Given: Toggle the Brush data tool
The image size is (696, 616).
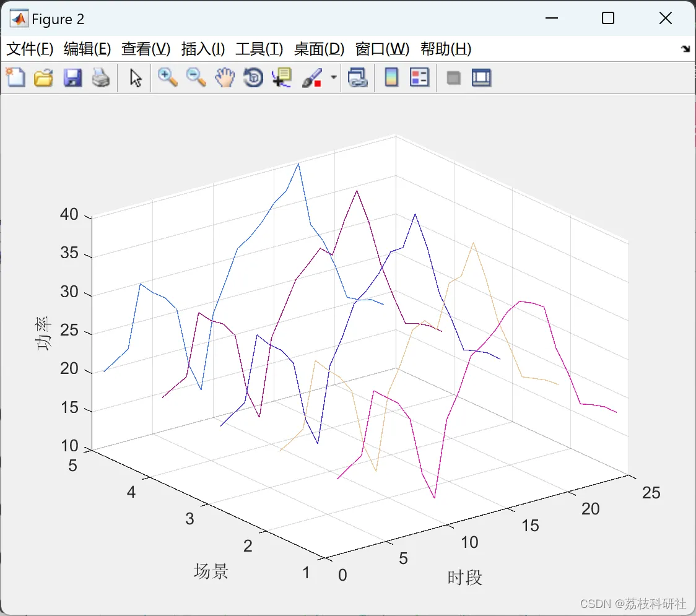Looking at the screenshot, I should (312, 77).
